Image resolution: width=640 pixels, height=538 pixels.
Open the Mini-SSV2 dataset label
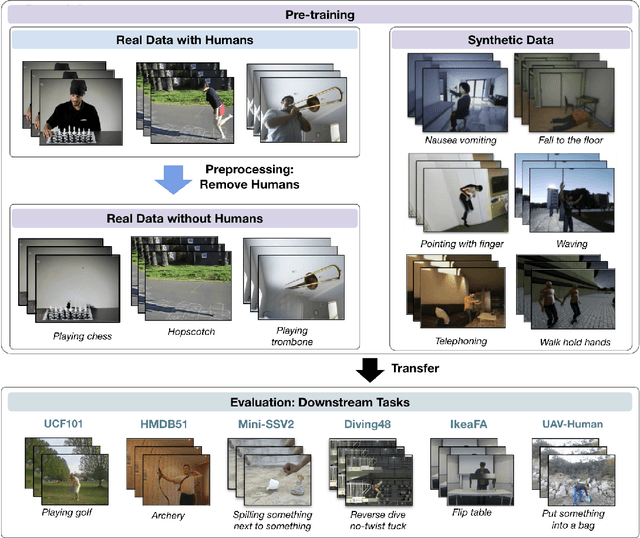264,424
